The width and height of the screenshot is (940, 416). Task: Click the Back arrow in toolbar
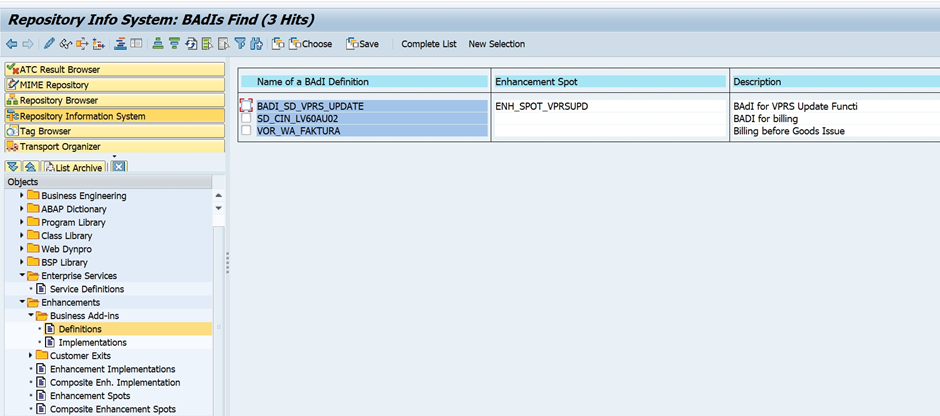pyautogui.click(x=11, y=44)
